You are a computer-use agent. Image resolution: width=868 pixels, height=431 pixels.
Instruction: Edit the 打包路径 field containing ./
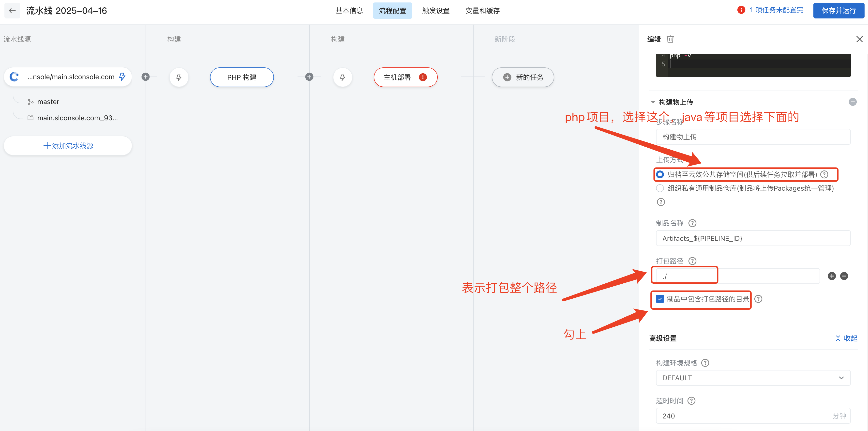click(738, 276)
